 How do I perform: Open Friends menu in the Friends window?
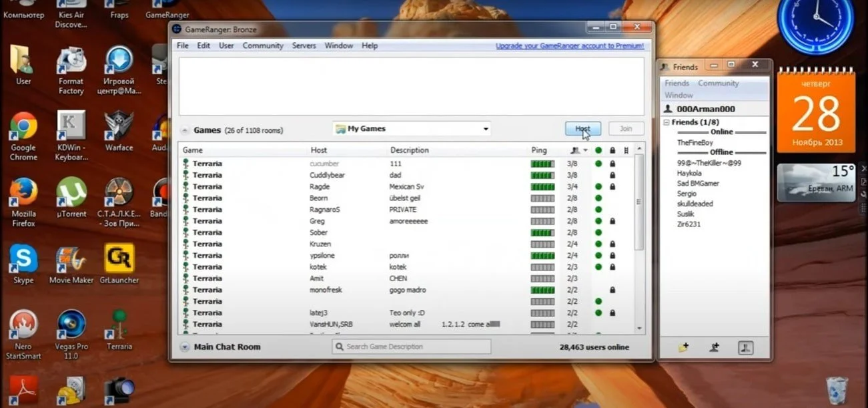pyautogui.click(x=677, y=83)
